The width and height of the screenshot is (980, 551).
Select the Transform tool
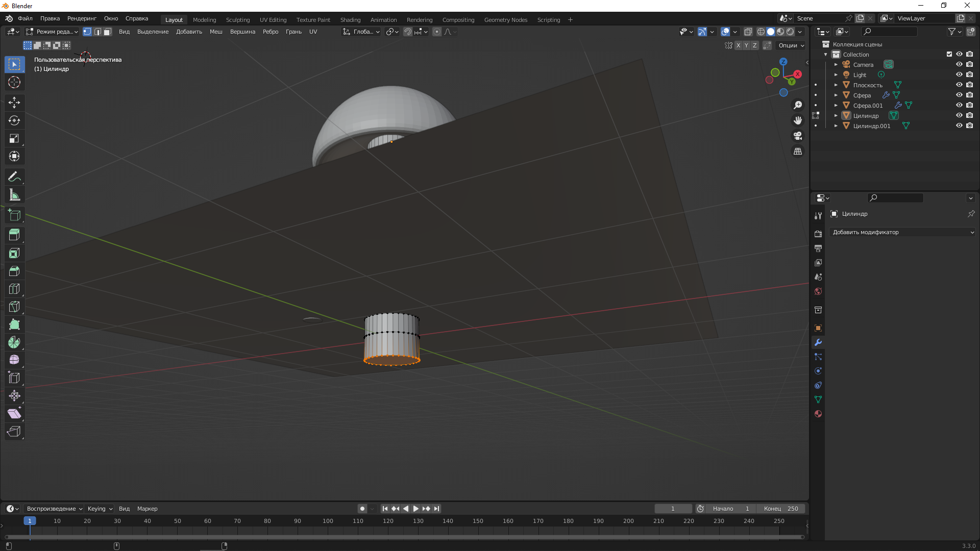(14, 156)
